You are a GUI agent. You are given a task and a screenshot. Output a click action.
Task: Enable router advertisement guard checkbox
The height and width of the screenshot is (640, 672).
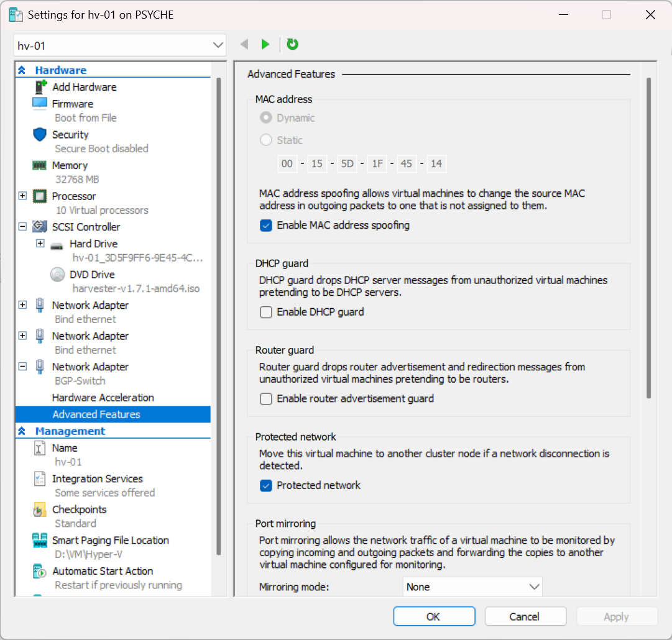[266, 399]
